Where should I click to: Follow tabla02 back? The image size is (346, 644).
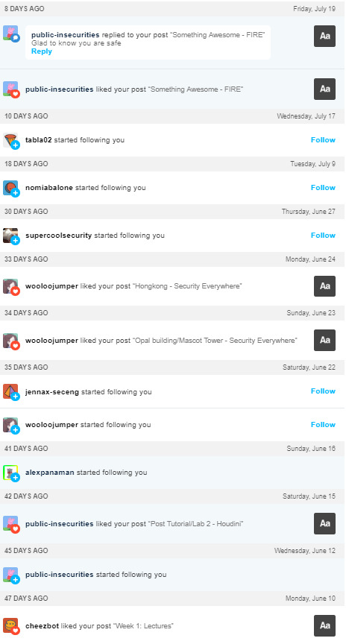tap(323, 140)
